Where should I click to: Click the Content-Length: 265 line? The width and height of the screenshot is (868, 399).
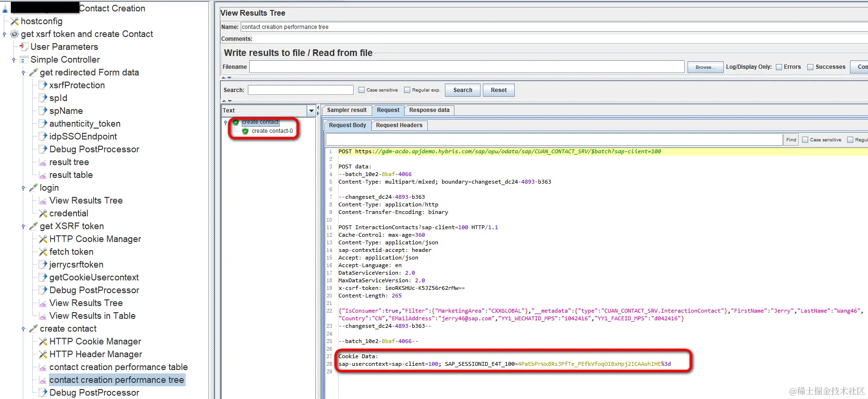[x=370, y=296]
